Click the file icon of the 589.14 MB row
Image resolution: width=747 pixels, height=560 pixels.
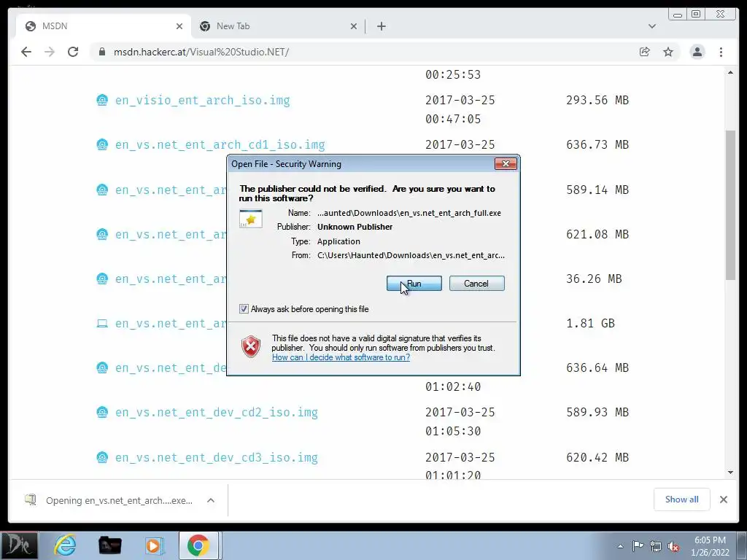pos(102,190)
